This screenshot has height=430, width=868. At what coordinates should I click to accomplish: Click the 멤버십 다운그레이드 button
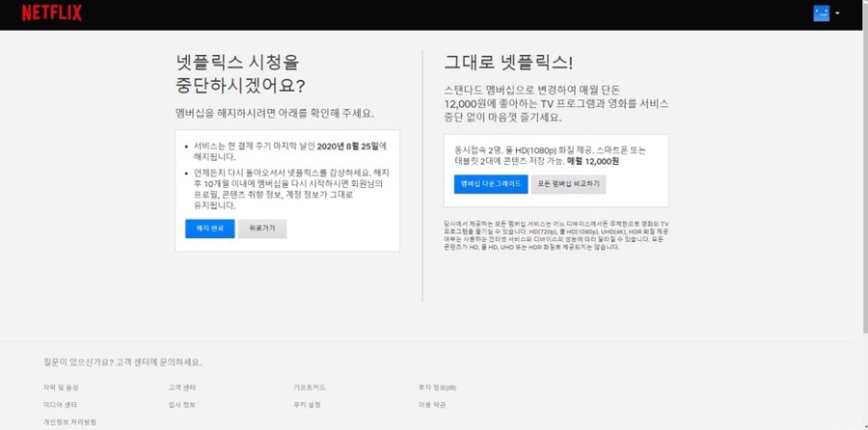tap(491, 184)
